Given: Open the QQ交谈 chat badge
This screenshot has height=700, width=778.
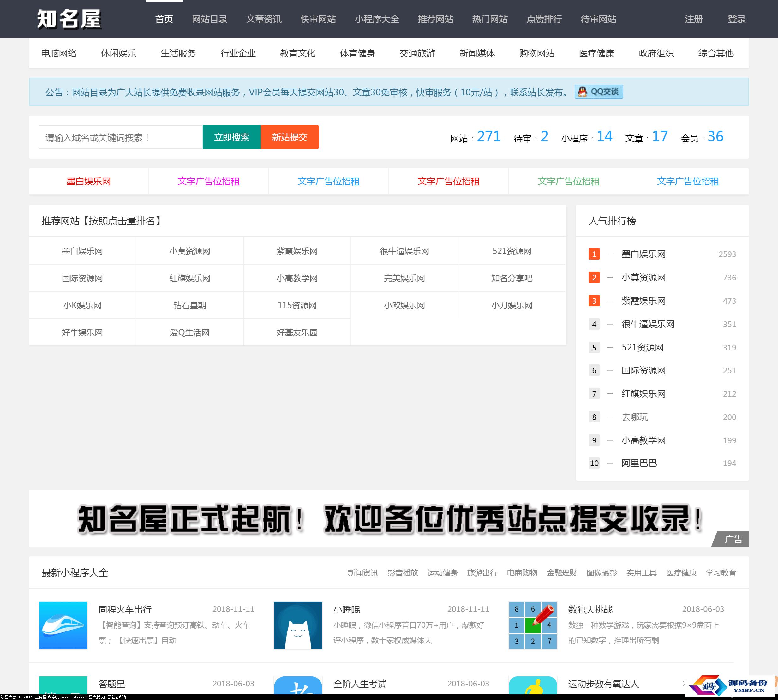Looking at the screenshot, I should 599,92.
